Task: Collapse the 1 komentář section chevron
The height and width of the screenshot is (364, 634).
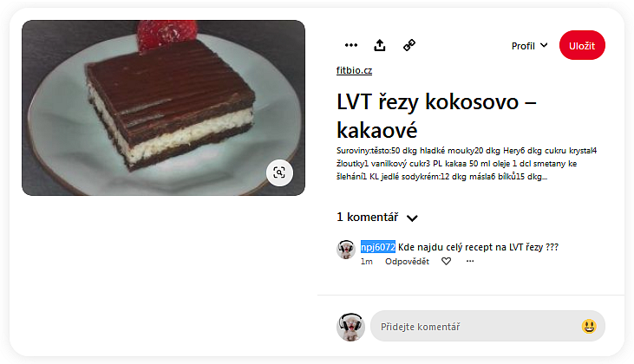Action: [412, 218]
